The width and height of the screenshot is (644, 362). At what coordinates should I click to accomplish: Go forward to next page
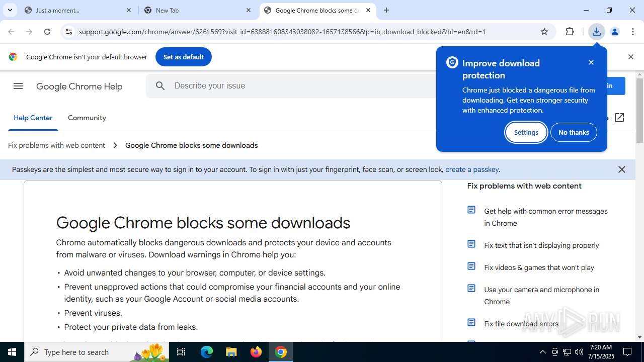point(29,32)
